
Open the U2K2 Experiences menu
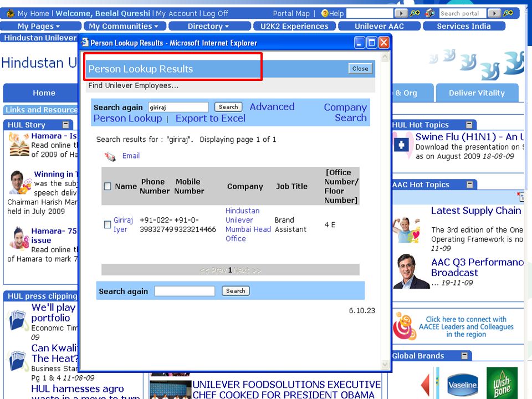[294, 26]
